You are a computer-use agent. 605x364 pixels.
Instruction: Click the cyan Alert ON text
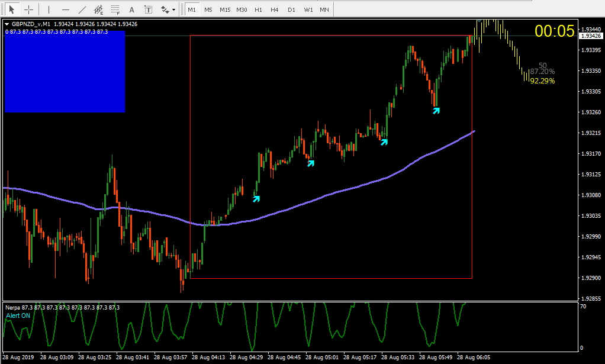[18, 315]
